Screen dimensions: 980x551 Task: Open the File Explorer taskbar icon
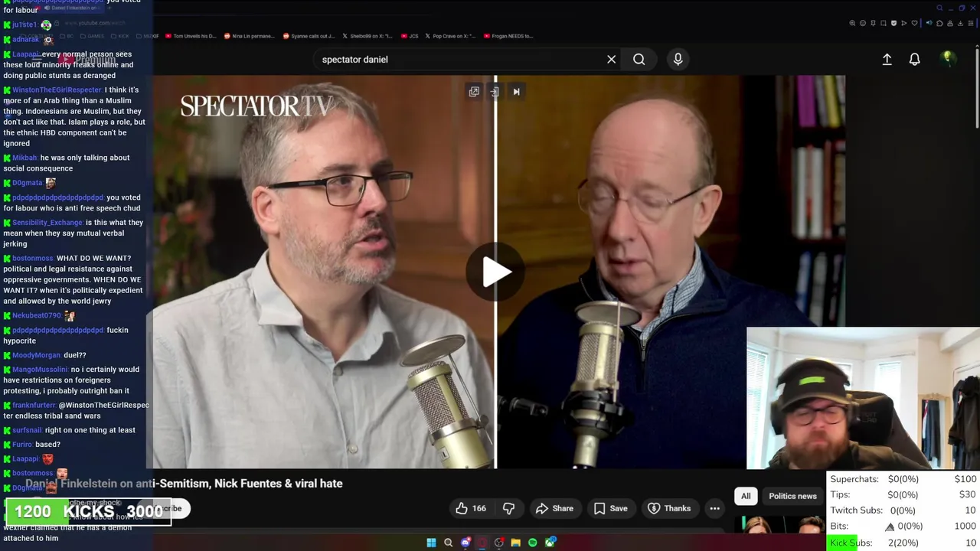click(x=516, y=543)
